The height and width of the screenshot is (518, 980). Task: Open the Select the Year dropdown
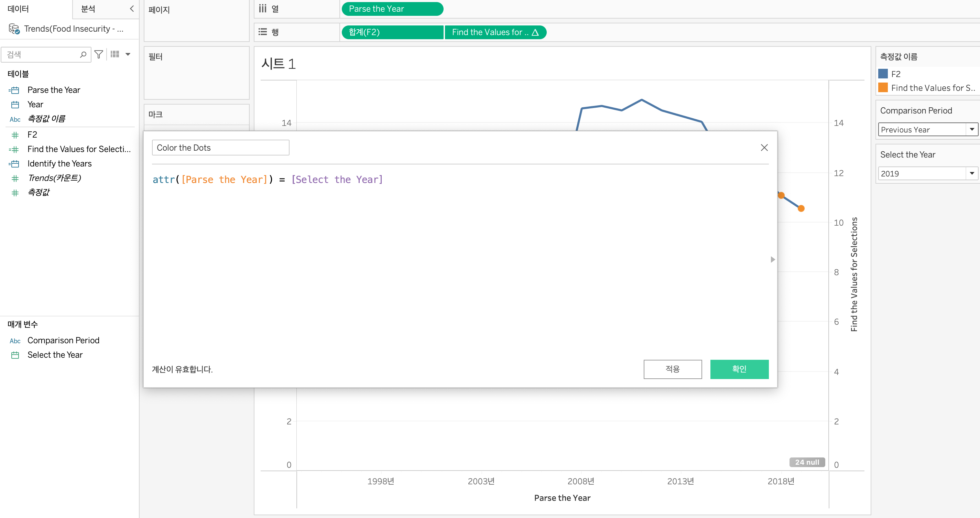[971, 174]
